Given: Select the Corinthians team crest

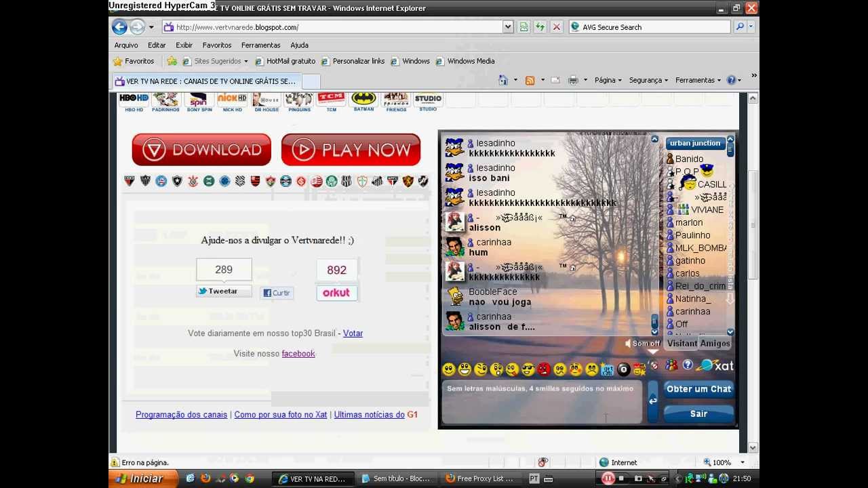Looking at the screenshot, I should [x=193, y=181].
